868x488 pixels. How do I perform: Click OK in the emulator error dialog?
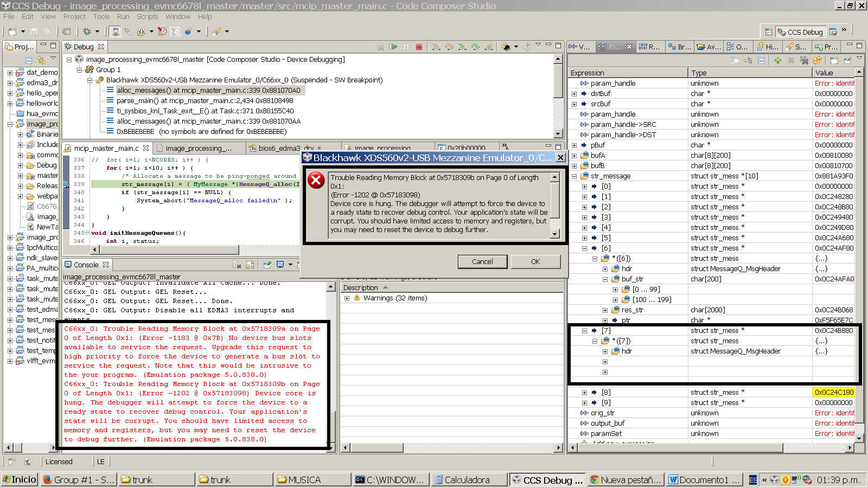click(535, 261)
